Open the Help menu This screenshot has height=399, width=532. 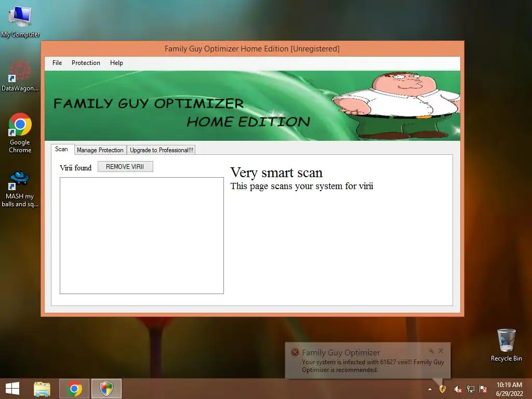[116, 63]
